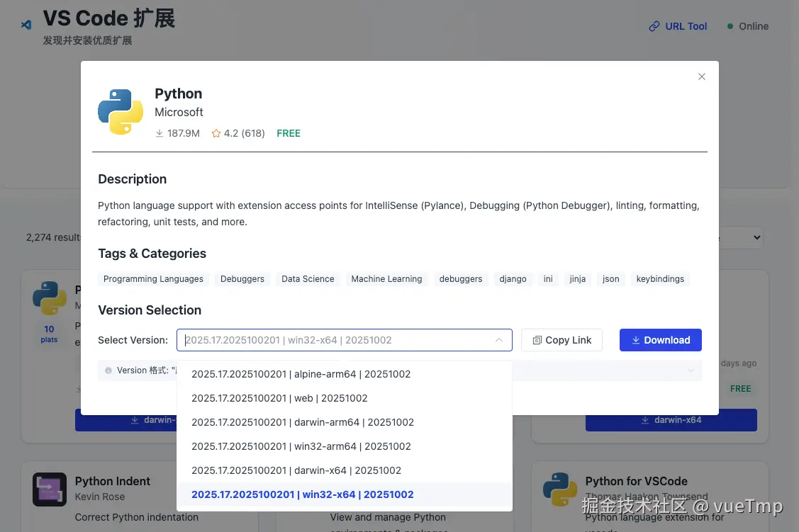Choose the web version option
Viewport: 799px width, 532px height.
[x=279, y=398]
